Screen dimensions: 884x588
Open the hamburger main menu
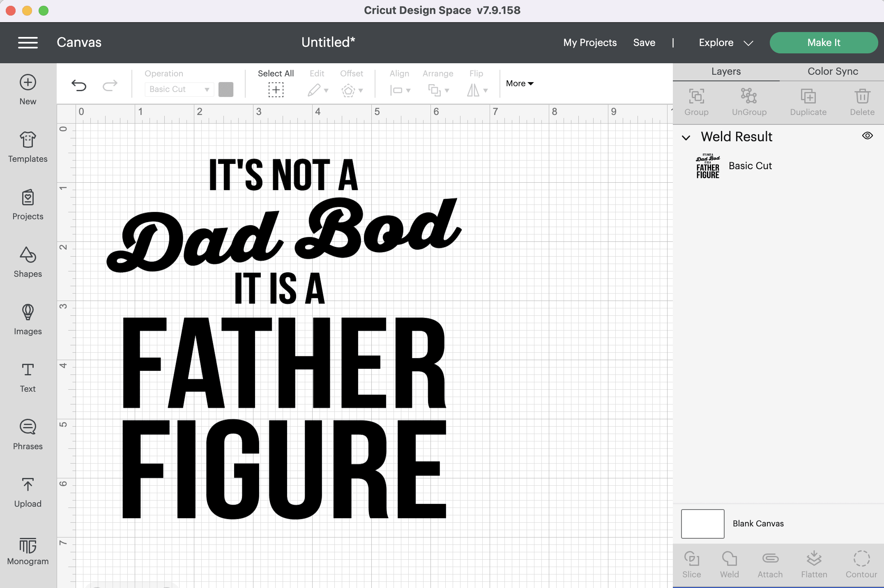pos(28,42)
